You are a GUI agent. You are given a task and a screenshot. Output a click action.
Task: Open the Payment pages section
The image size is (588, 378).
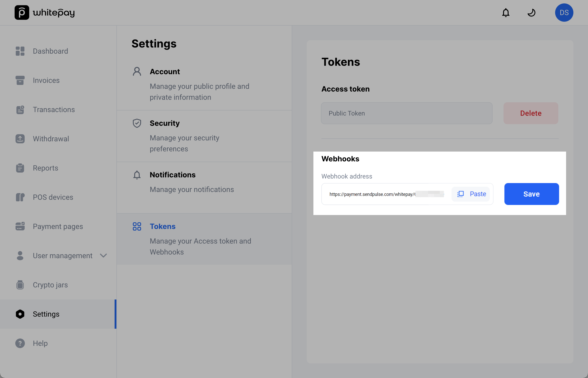(x=58, y=226)
